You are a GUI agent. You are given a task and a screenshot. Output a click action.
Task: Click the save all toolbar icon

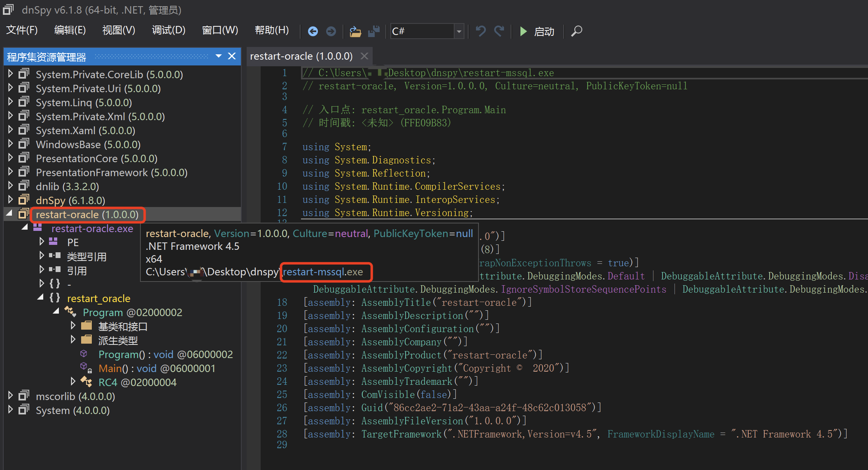point(374,31)
